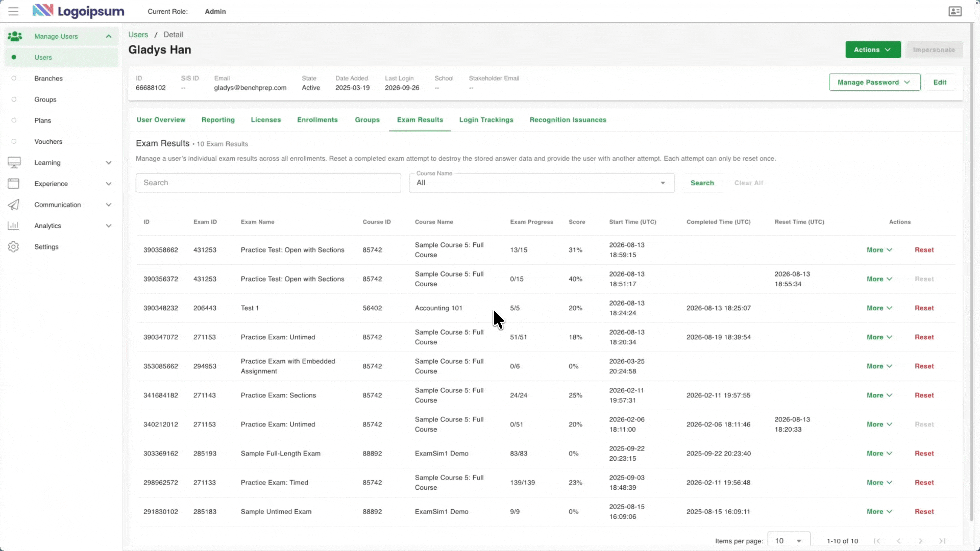The width and height of the screenshot is (980, 551).
Task: Click the Exam Name column header
Action: (x=257, y=222)
